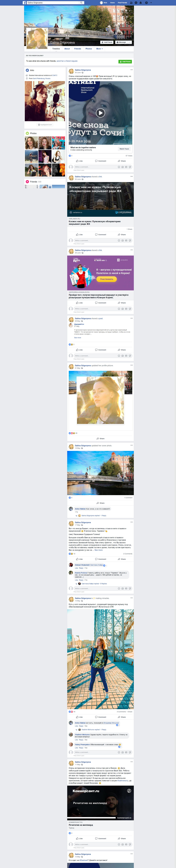Click See more on shared Дмитрий Кот post
The height and width of the screenshot is (868, 176).
(78, 338)
